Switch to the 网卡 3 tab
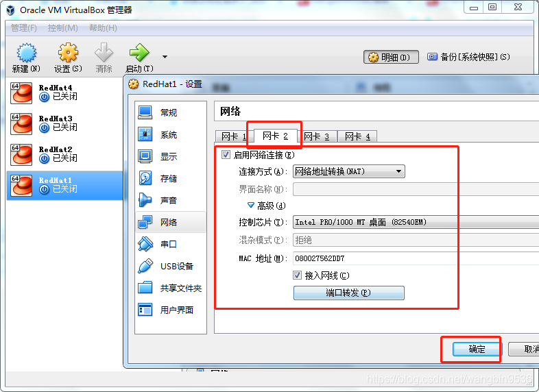 click(x=317, y=136)
